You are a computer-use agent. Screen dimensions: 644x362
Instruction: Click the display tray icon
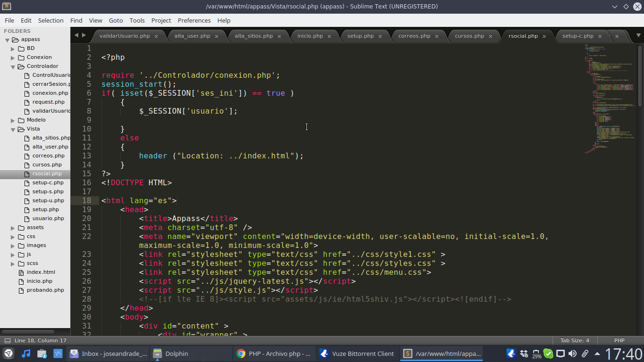[x=561, y=354]
